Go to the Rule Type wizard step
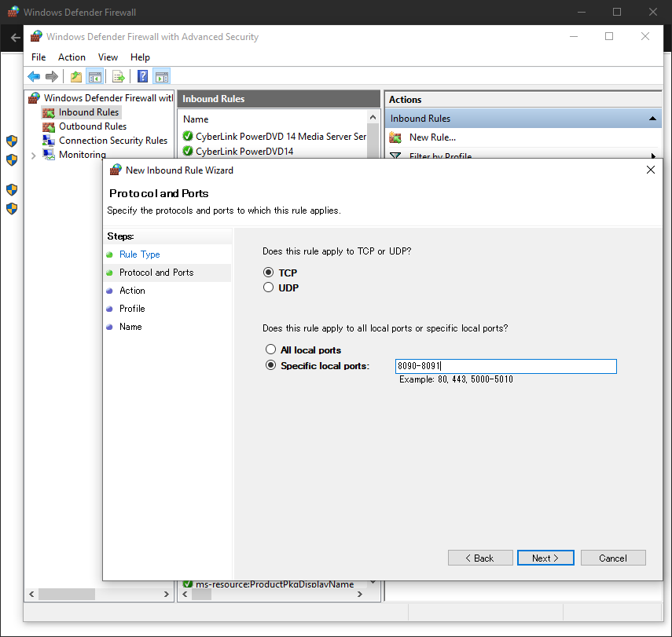Image resolution: width=672 pixels, height=637 pixels. tap(140, 254)
